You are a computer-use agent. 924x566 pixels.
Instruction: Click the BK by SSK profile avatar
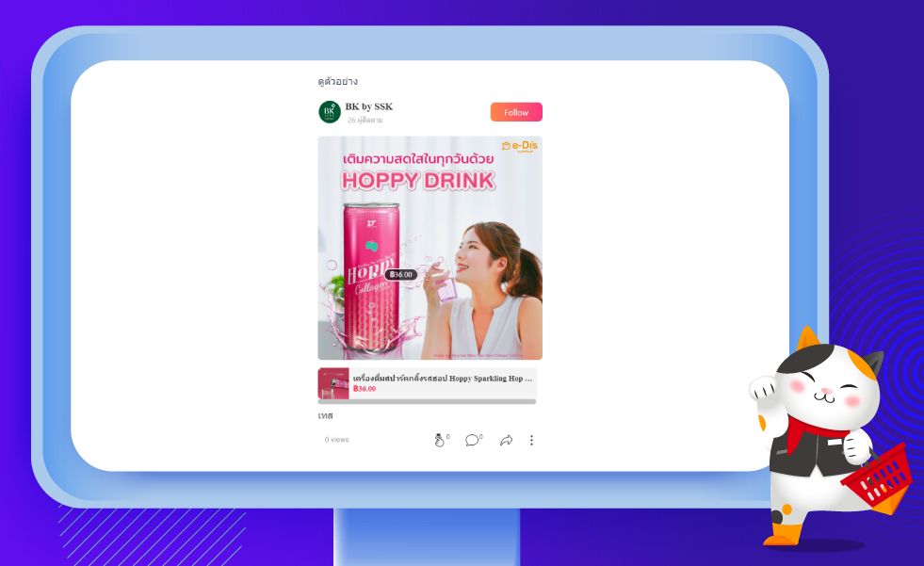tap(330, 112)
